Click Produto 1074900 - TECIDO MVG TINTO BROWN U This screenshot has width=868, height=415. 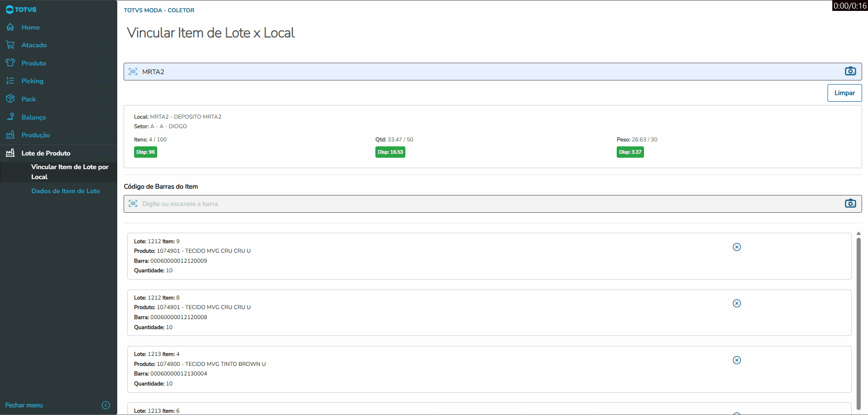(x=200, y=364)
